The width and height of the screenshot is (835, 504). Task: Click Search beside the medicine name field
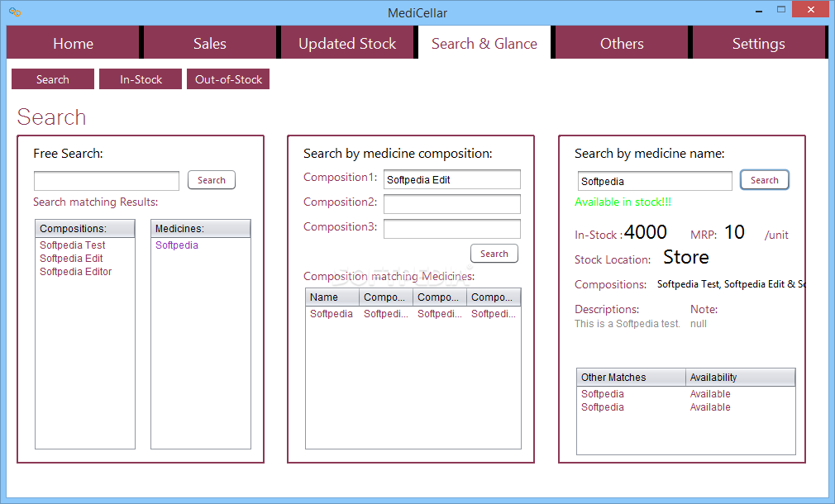click(x=765, y=180)
